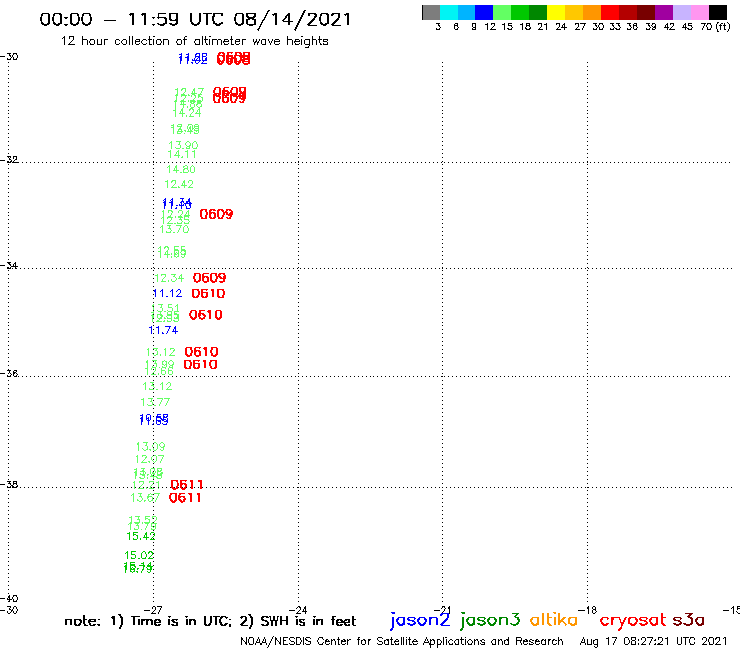
Task: Click the wave height value 13.67
Action: tap(145, 498)
